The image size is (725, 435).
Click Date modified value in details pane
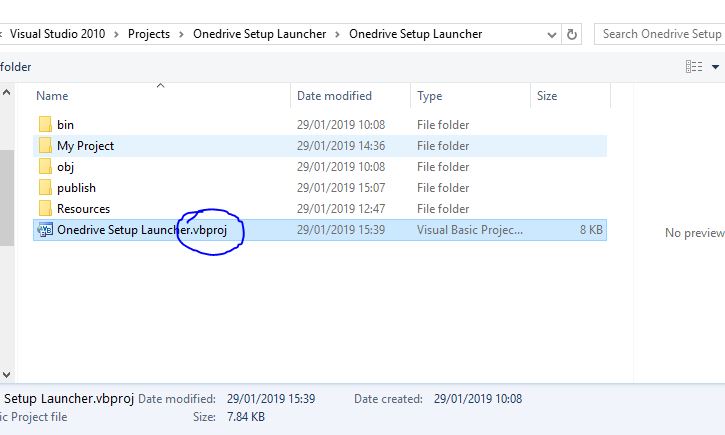click(270, 399)
